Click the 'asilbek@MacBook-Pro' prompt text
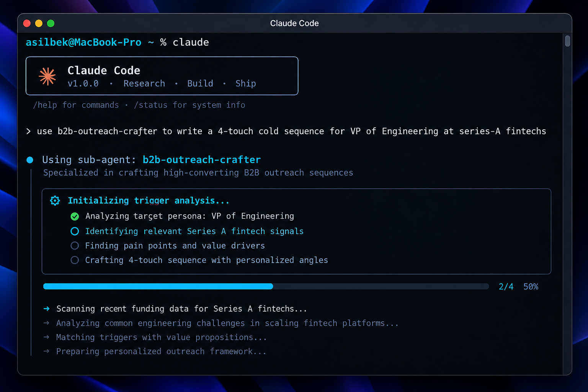This screenshot has width=588, height=392. 83,42
